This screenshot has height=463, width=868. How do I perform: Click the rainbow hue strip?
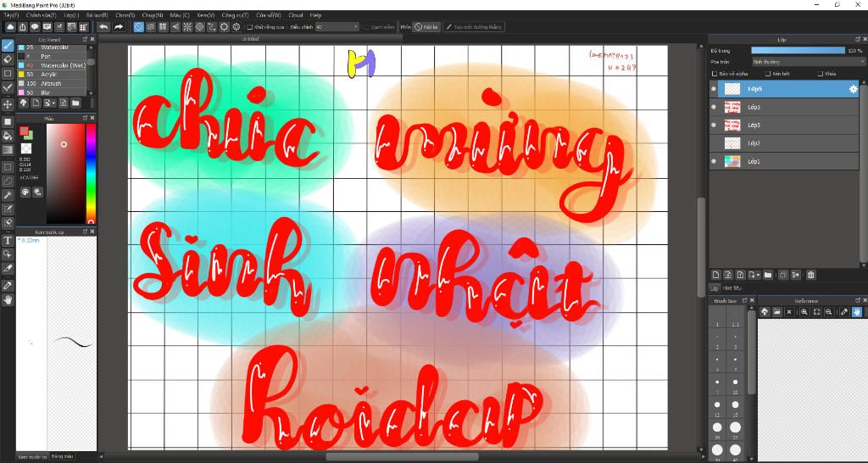click(91, 173)
